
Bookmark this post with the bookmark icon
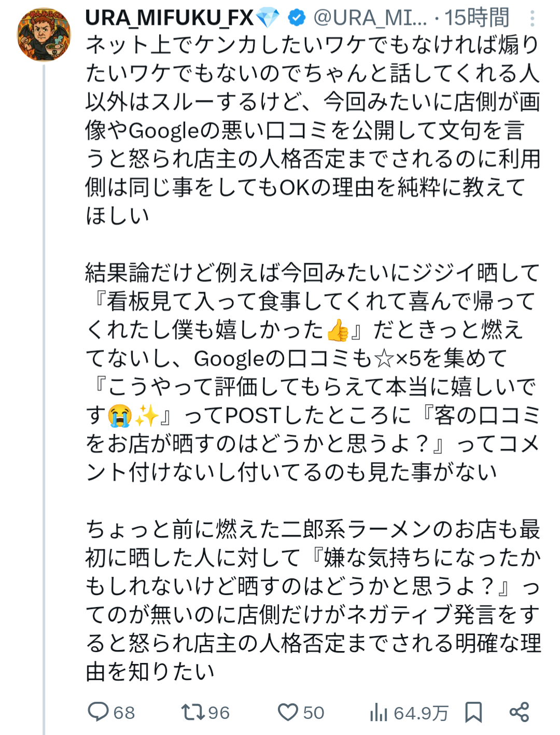click(x=473, y=712)
